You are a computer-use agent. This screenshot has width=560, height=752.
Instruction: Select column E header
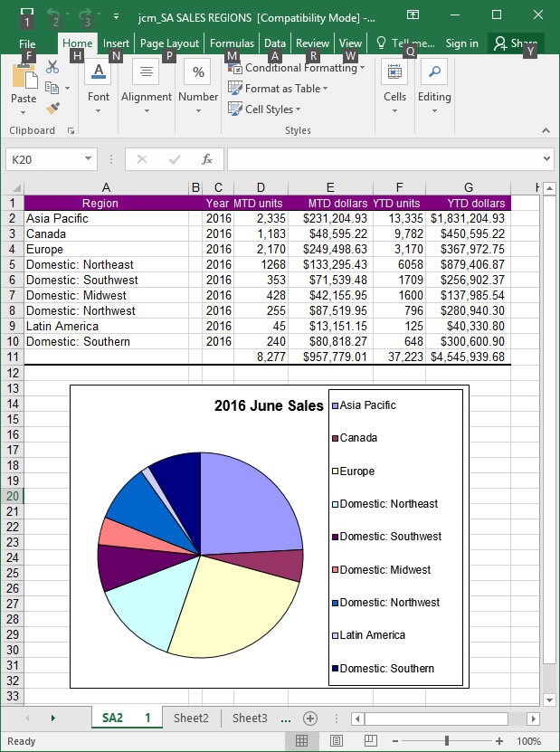[330, 188]
